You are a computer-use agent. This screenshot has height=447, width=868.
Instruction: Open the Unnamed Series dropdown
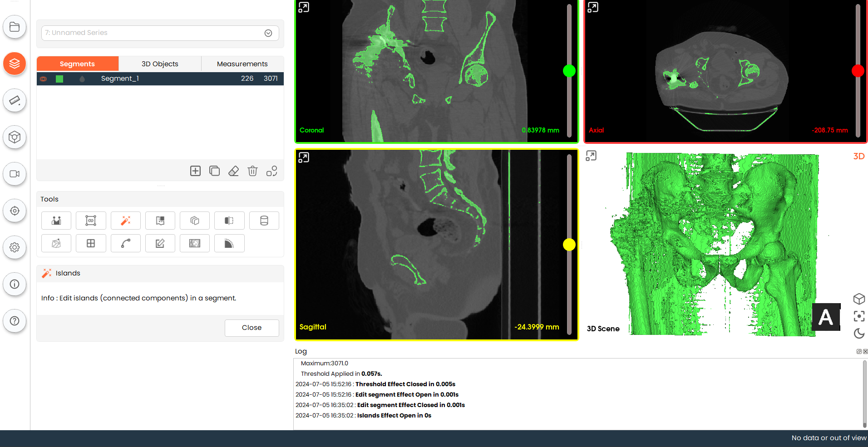click(268, 33)
